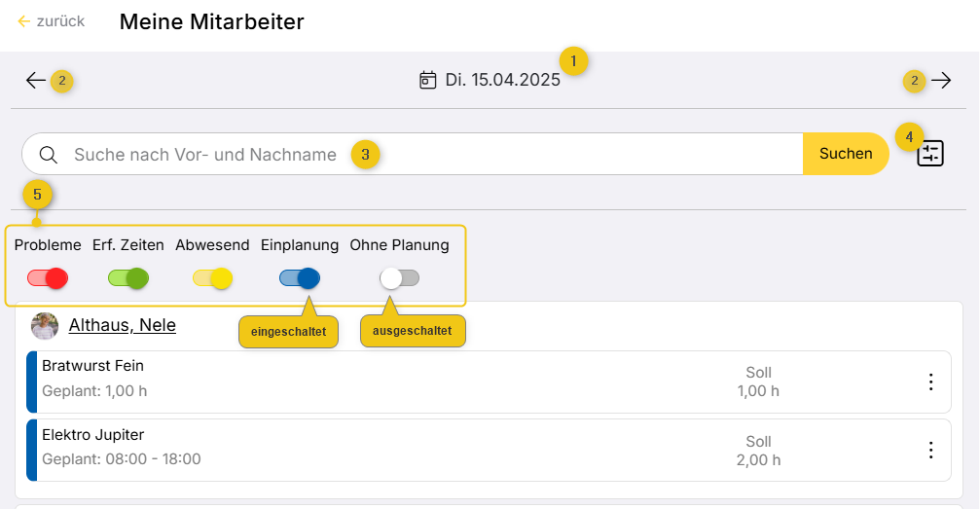
Task: Disable the Erf. Zeiten toggle
Action: [x=127, y=278]
